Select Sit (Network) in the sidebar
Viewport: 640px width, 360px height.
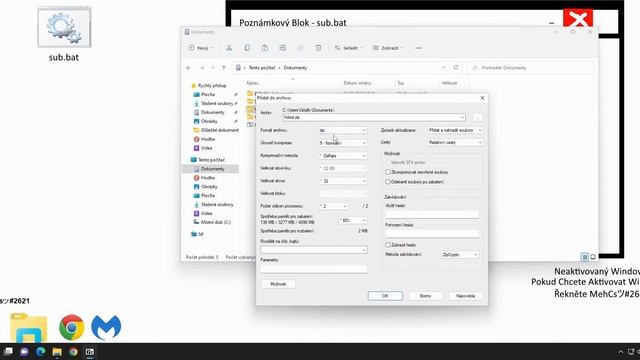pyautogui.click(x=197, y=234)
